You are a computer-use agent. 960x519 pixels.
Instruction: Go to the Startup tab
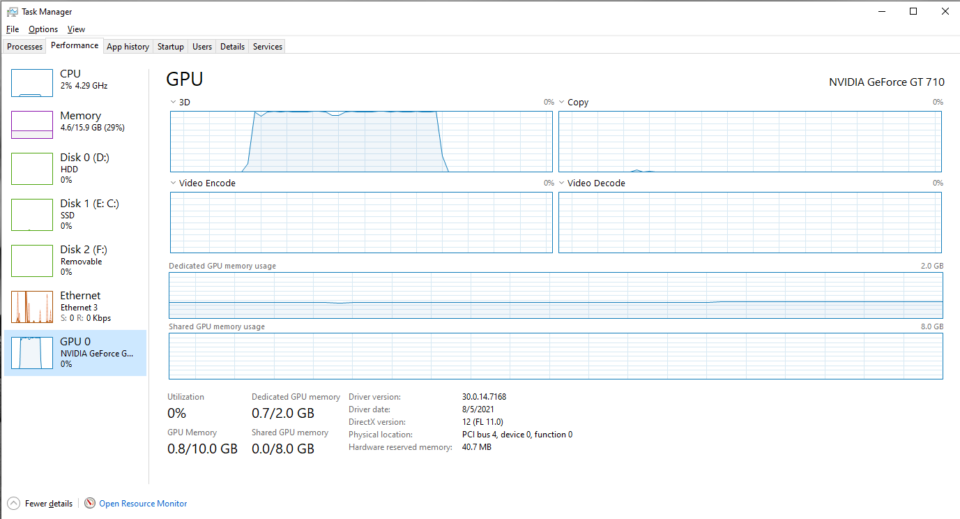[x=170, y=46]
